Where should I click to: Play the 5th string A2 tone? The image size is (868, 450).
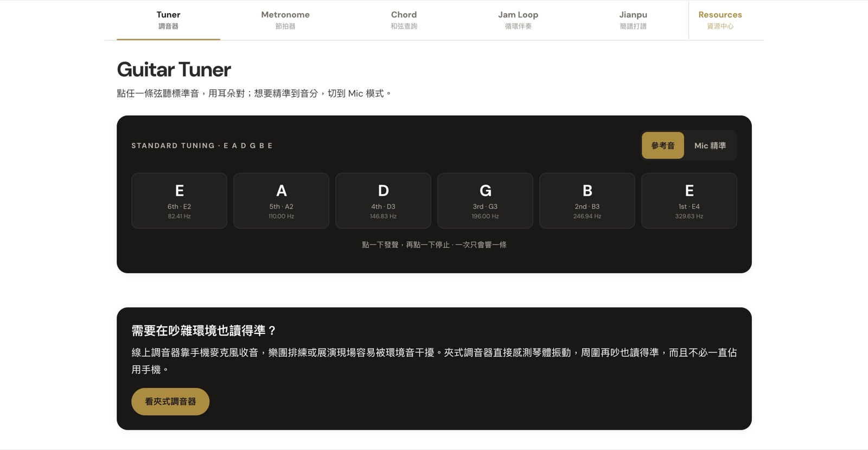(x=281, y=201)
